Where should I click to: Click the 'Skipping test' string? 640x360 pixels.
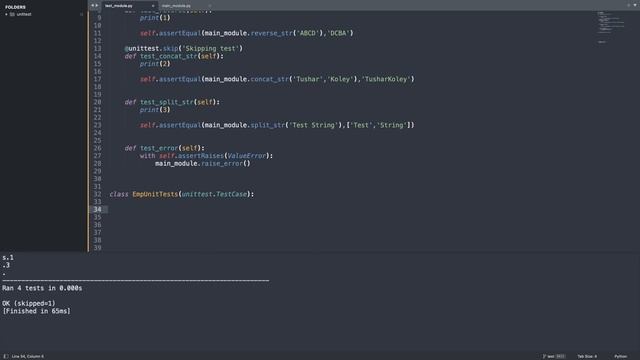click(210, 49)
